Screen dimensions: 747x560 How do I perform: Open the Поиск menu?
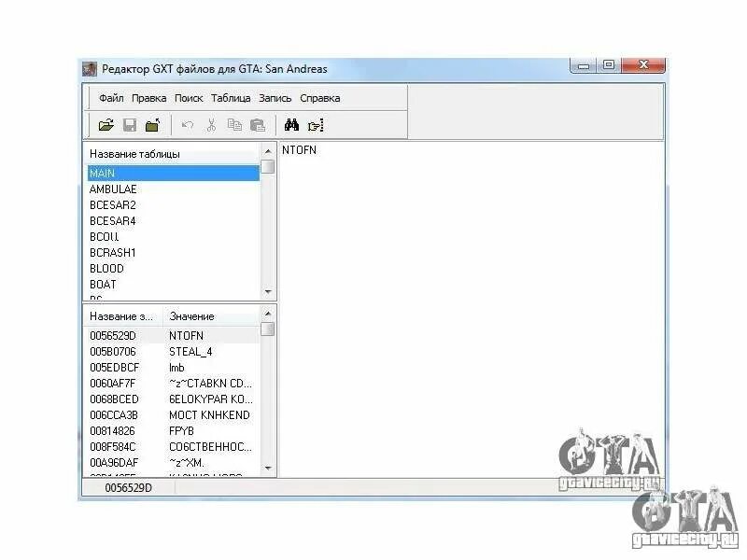pos(189,98)
